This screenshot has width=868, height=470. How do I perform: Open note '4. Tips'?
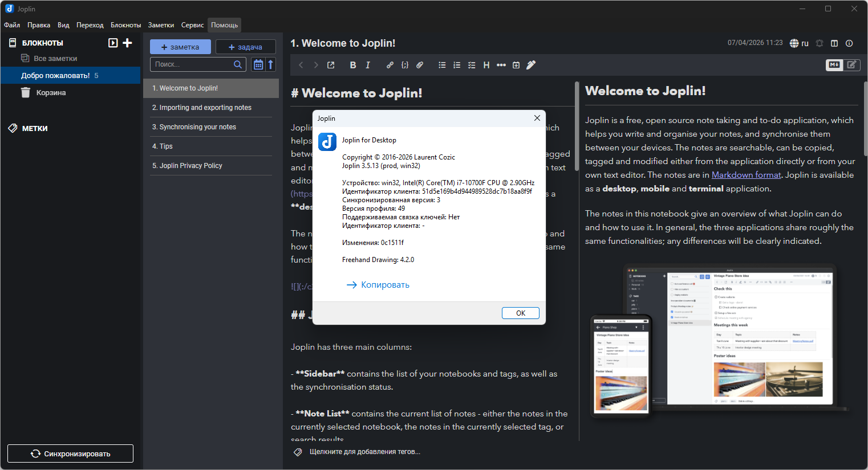pos(211,146)
